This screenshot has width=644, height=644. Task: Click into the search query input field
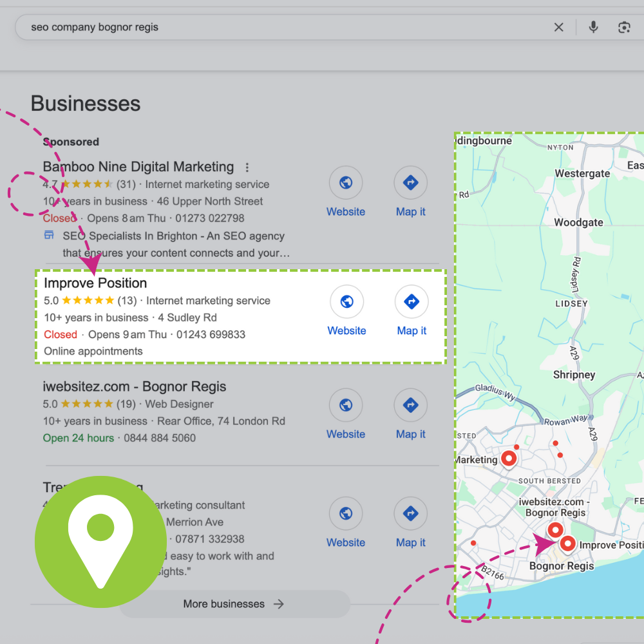tap(283, 27)
